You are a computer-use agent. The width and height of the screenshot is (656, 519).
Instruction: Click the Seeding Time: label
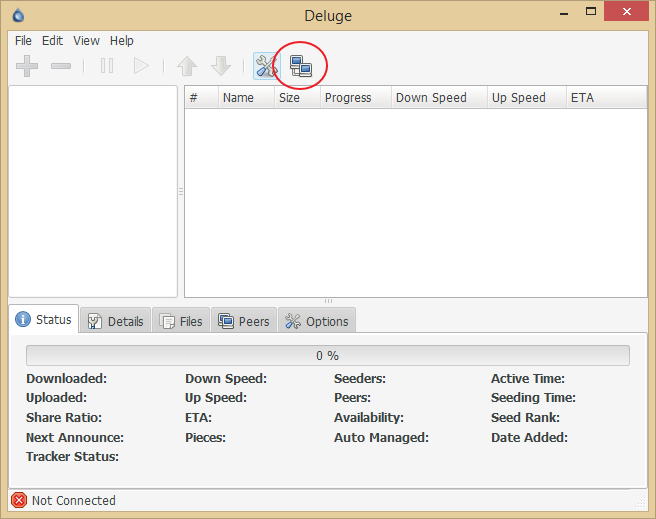coord(533,397)
